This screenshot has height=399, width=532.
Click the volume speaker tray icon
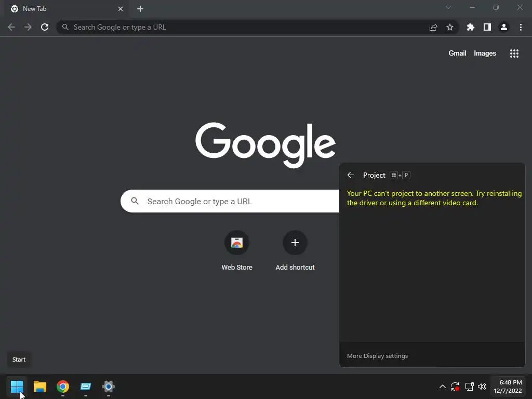[482, 387]
